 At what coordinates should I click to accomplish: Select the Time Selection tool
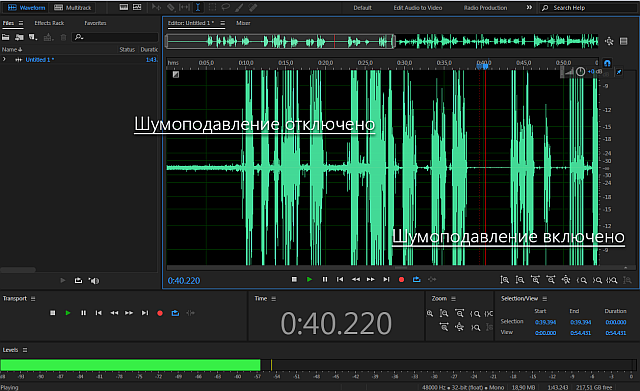[x=198, y=7]
